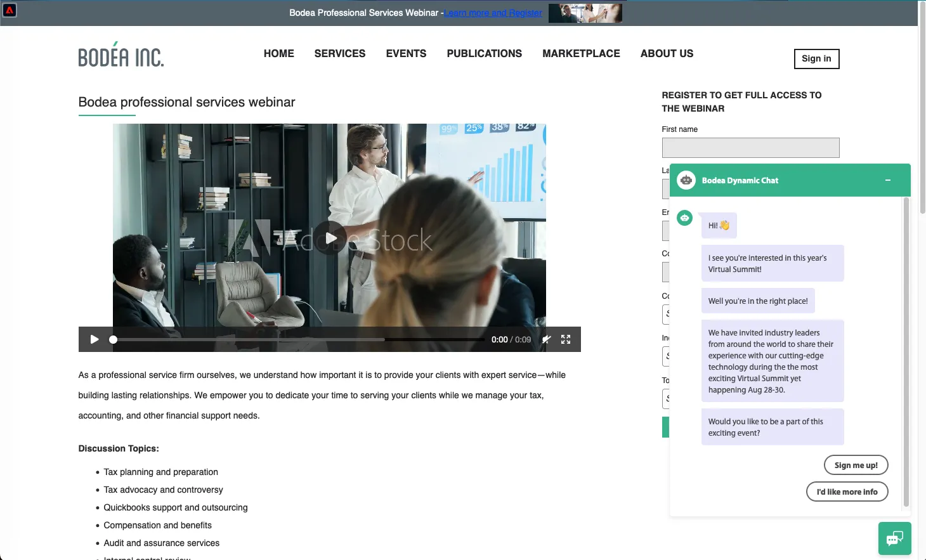Open the HOME menu item
The image size is (926, 560).
(x=279, y=54)
